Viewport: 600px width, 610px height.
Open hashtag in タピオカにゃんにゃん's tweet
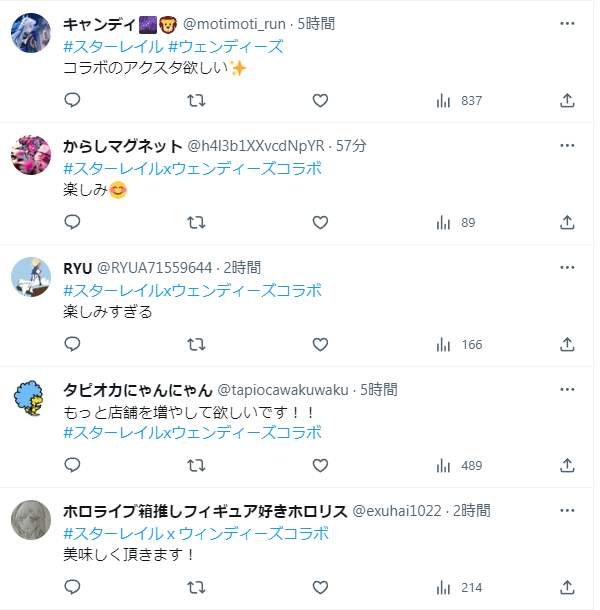[192, 433]
